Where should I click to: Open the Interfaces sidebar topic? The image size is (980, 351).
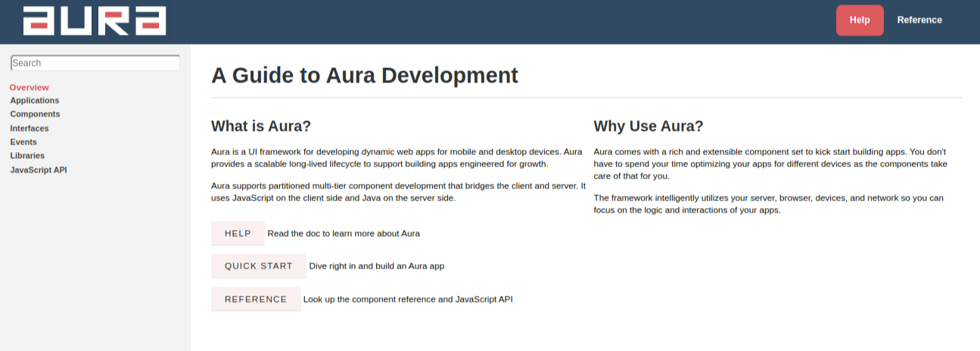30,129
